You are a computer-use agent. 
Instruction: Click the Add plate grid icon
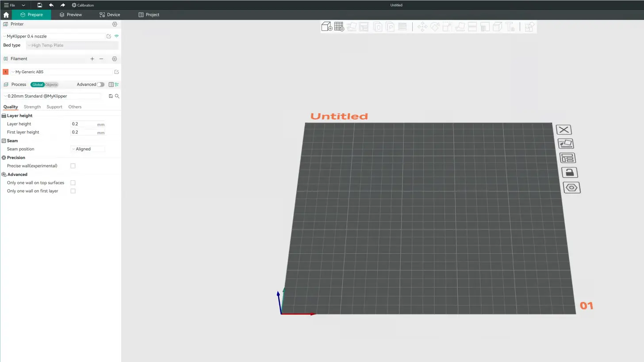(x=339, y=27)
